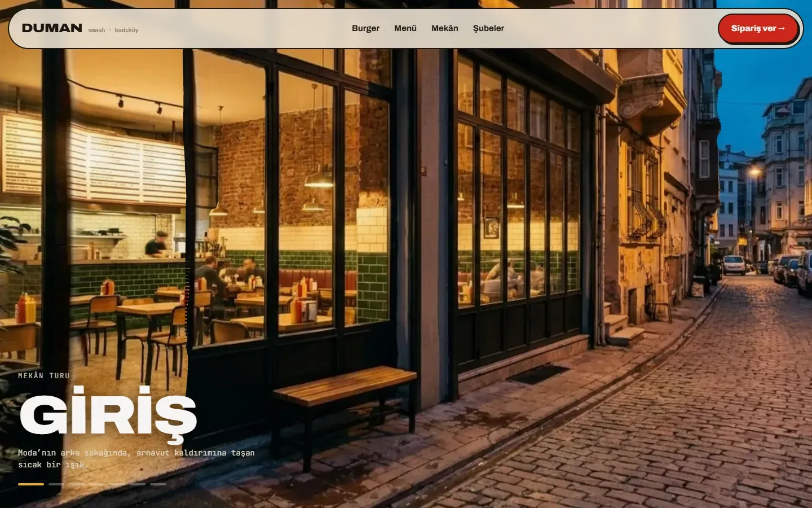
Task: Jump to the second tour progress segment
Action: (56, 484)
